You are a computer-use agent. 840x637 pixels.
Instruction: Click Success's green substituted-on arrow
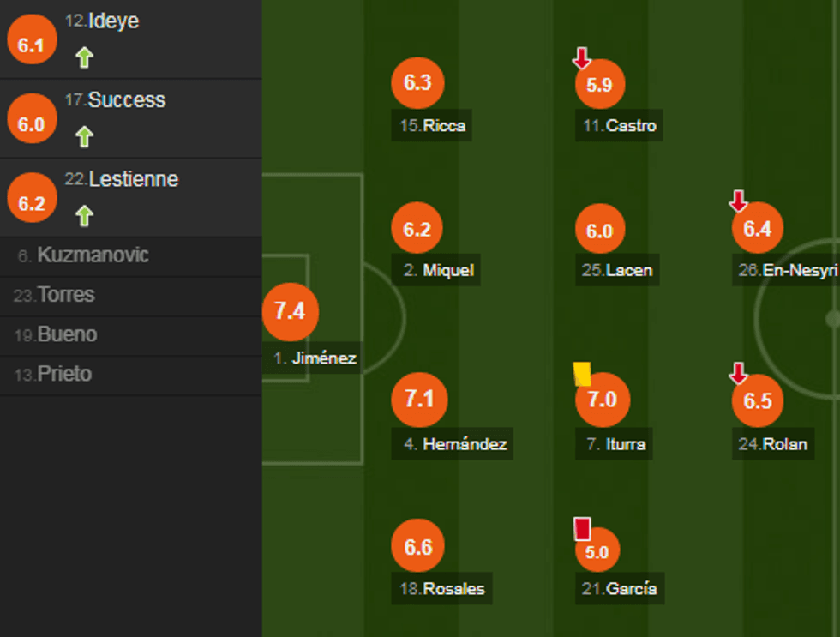pyautogui.click(x=83, y=136)
